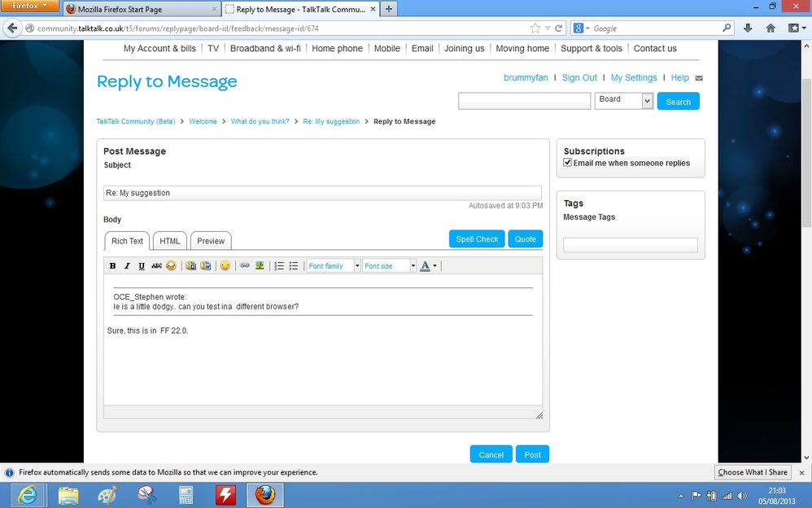The height and width of the screenshot is (508, 812).
Task: Uncheck Email me when someone replies
Action: click(568, 163)
